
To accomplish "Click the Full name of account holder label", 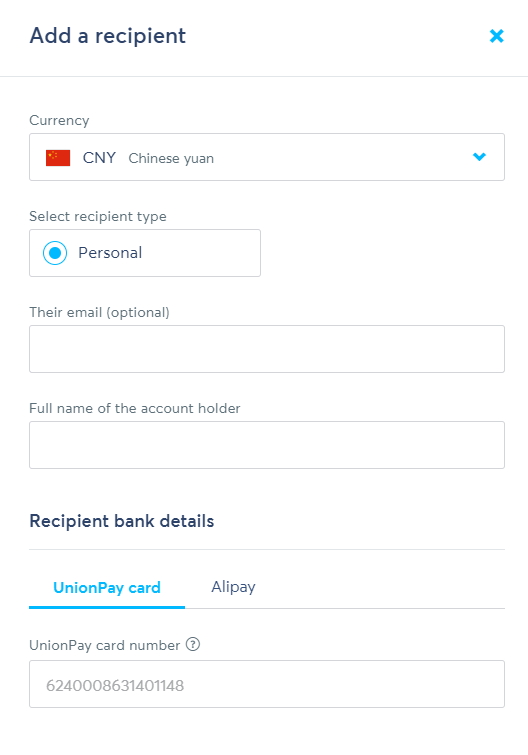I will coord(135,408).
